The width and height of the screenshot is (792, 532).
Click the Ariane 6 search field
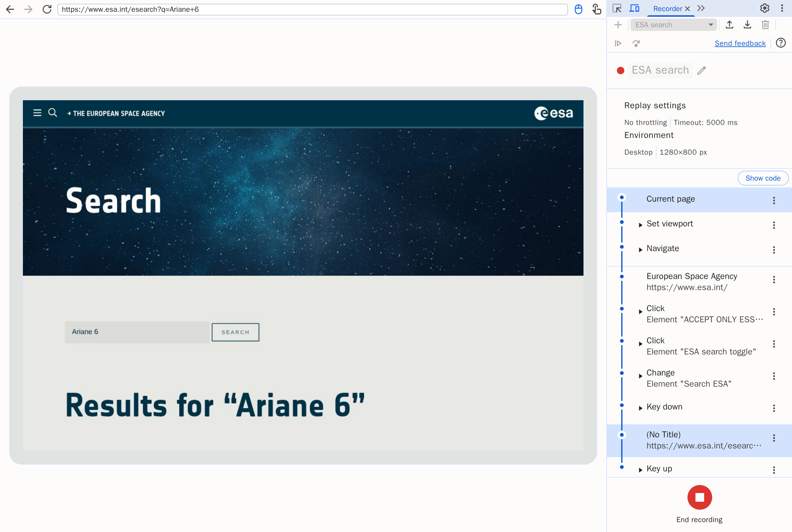click(x=137, y=332)
